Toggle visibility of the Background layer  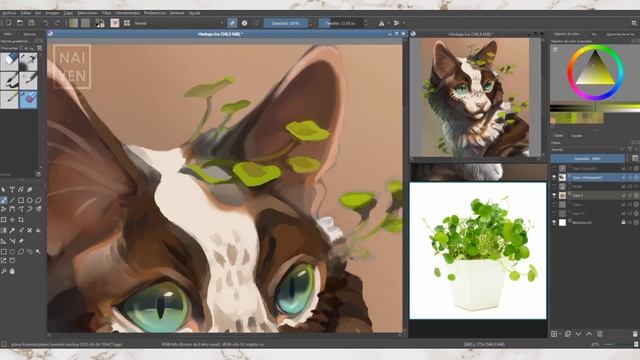pos(554,222)
